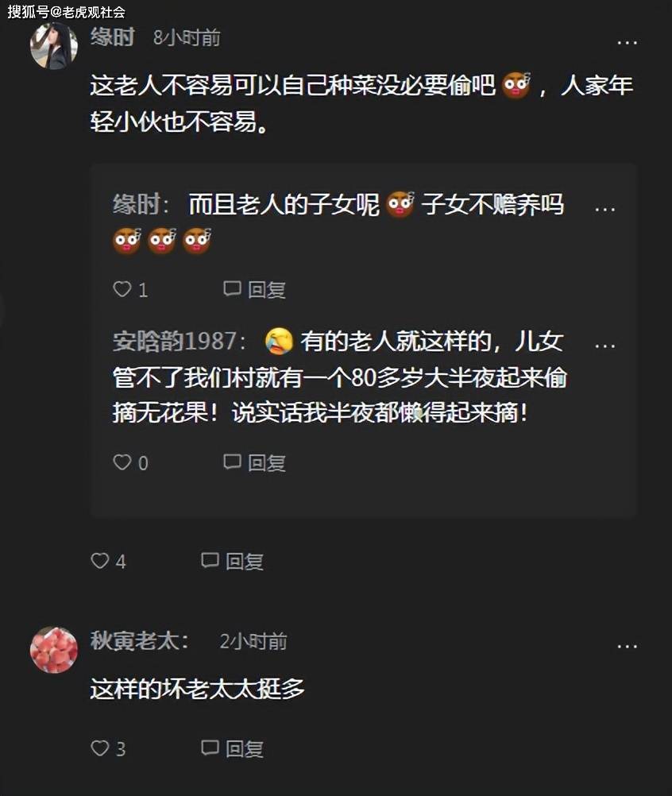
Task: Tap the heart on 秋寅老太's comment
Action: coord(100,748)
